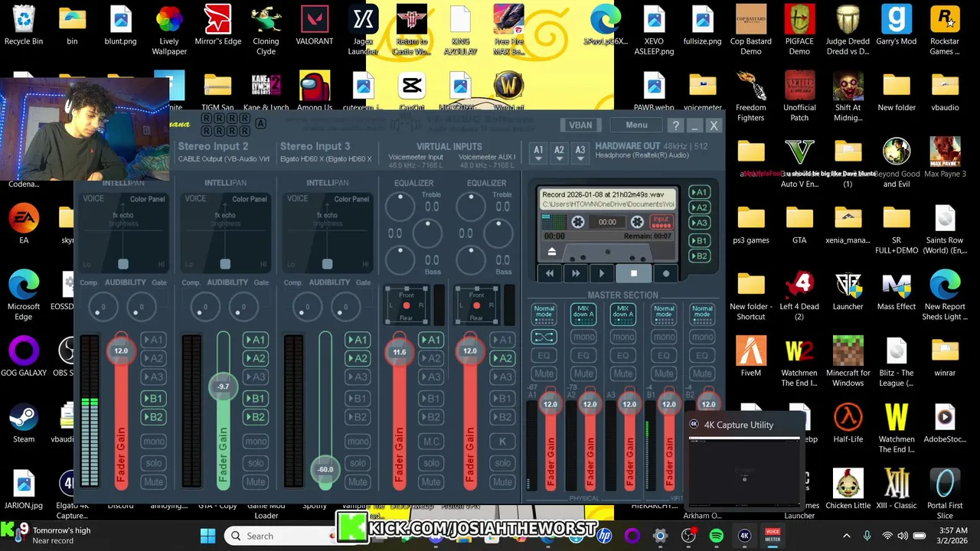Open Voicemeeter from the taskbar icon
The width and height of the screenshot is (980, 551).
772,536
